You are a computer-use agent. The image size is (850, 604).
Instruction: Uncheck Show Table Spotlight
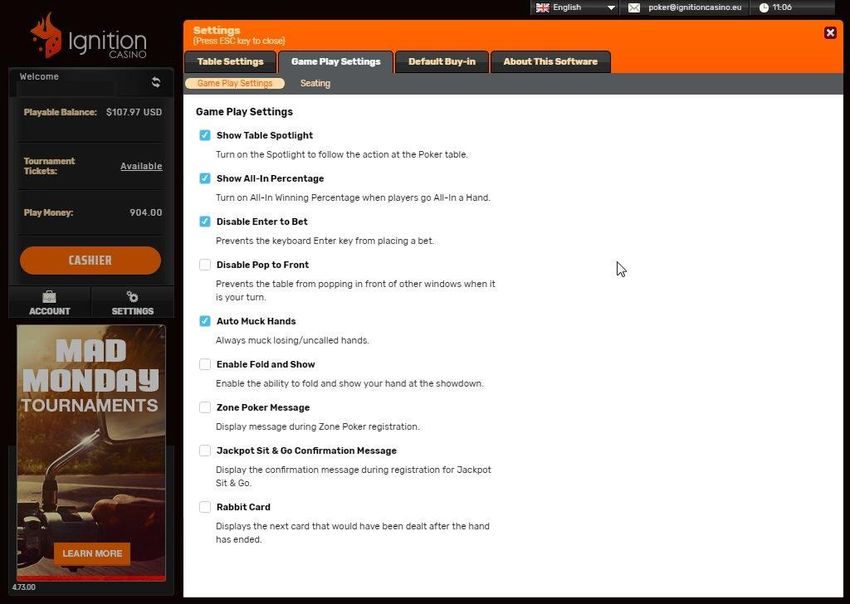tap(205, 135)
